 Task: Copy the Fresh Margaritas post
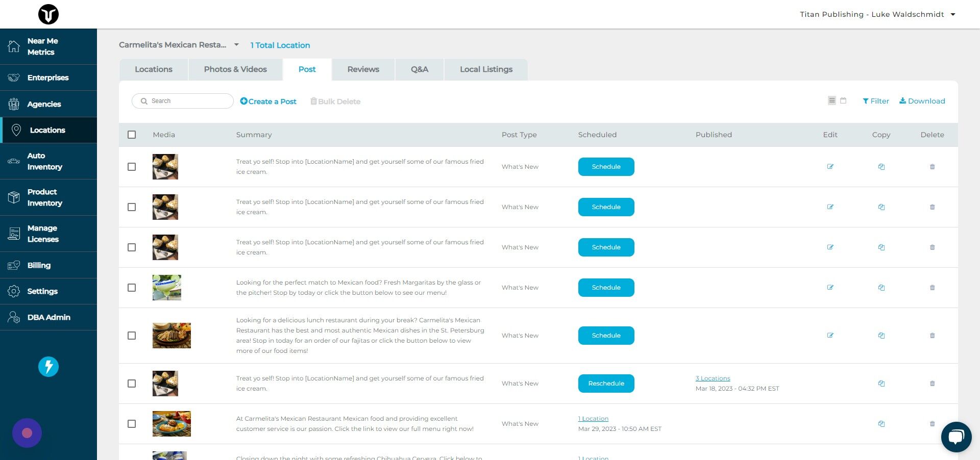(881, 288)
